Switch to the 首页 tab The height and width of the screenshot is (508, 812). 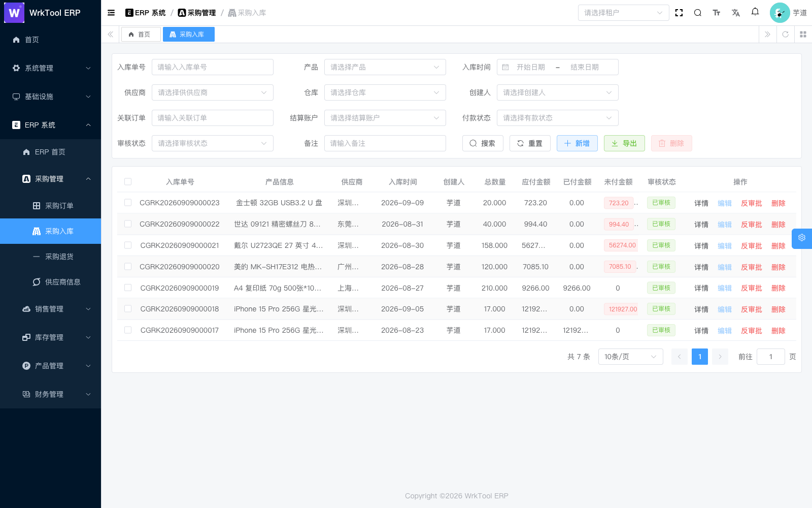pyautogui.click(x=141, y=35)
